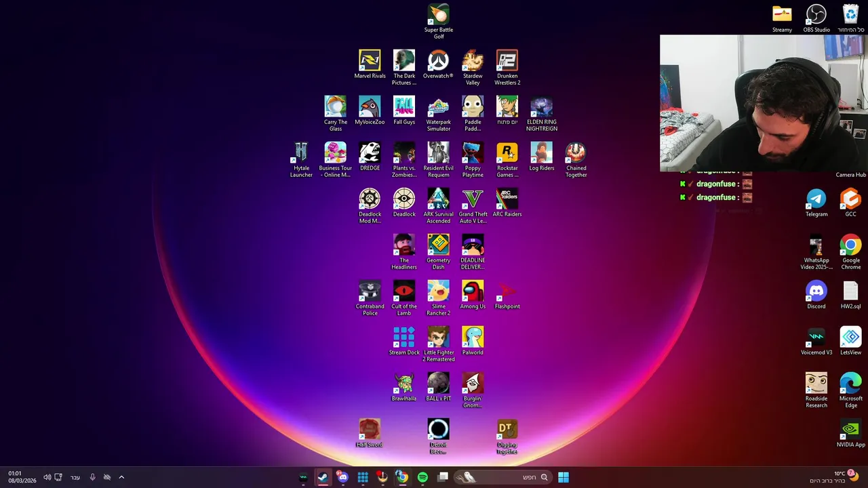Viewport: 868px width, 488px height.
Task: Click the Detroit Become Human shortcut
Action: [x=438, y=436]
